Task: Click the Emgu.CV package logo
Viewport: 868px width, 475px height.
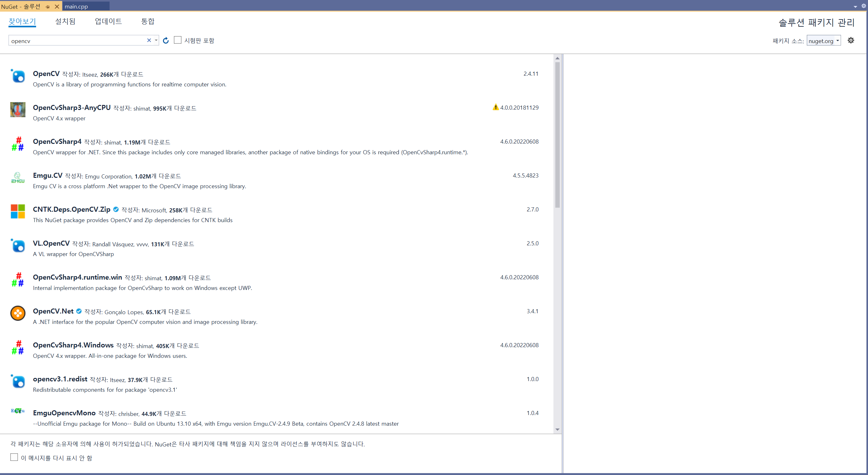Action: pyautogui.click(x=18, y=178)
